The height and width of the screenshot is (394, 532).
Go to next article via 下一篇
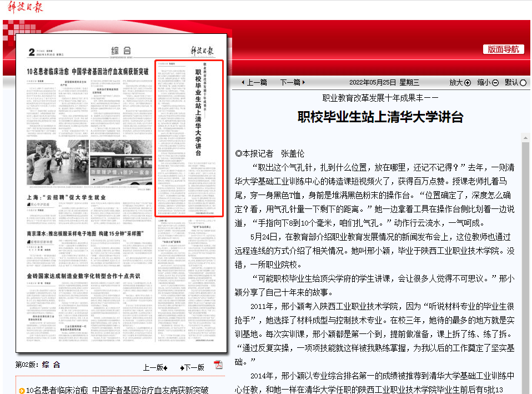[293, 82]
